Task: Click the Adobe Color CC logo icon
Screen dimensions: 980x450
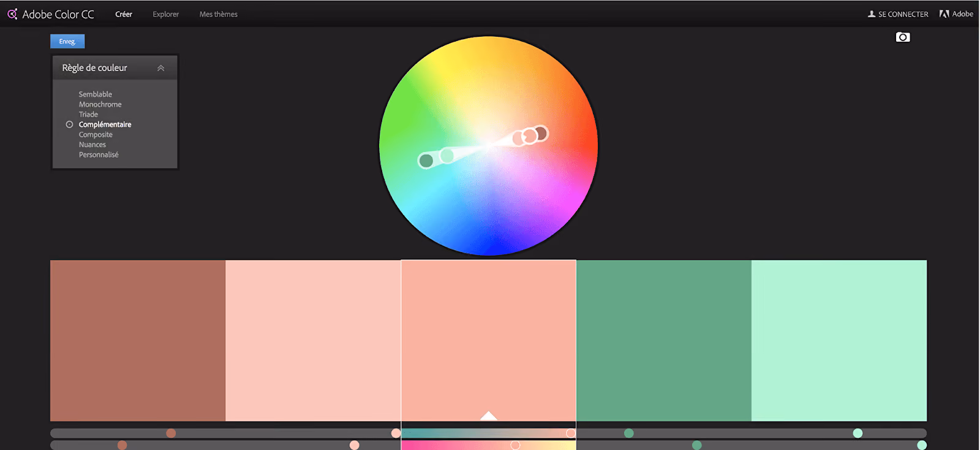Action: pyautogui.click(x=12, y=13)
